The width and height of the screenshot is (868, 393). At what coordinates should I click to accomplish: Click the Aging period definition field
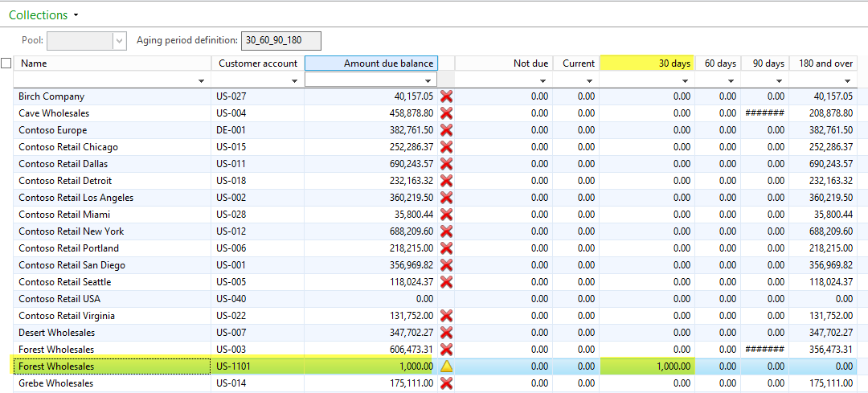[x=281, y=40]
